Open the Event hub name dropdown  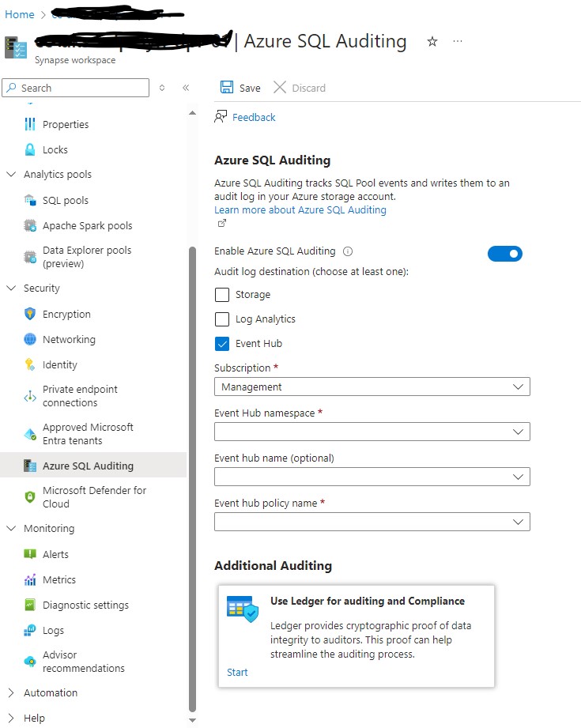click(x=372, y=477)
